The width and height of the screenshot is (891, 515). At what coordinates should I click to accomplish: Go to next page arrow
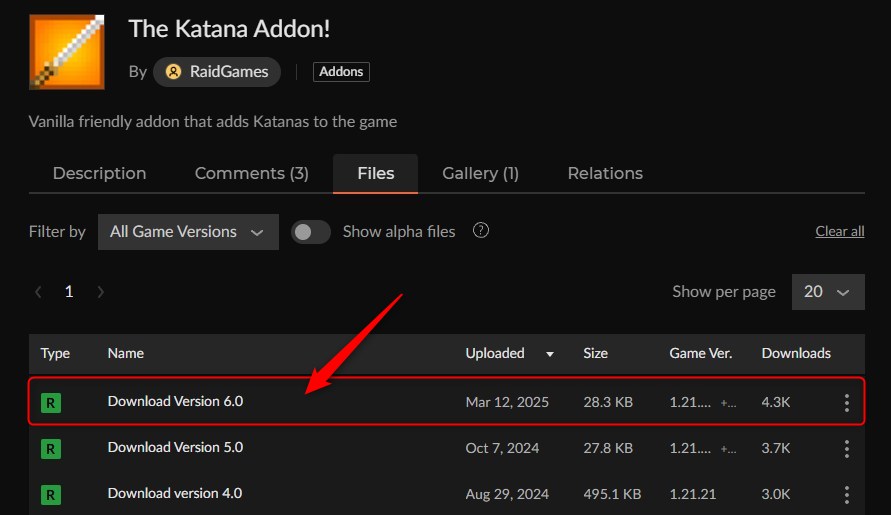tap(101, 292)
